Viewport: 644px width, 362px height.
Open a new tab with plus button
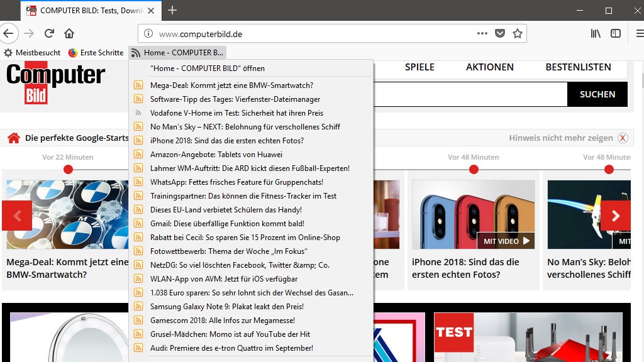[172, 10]
